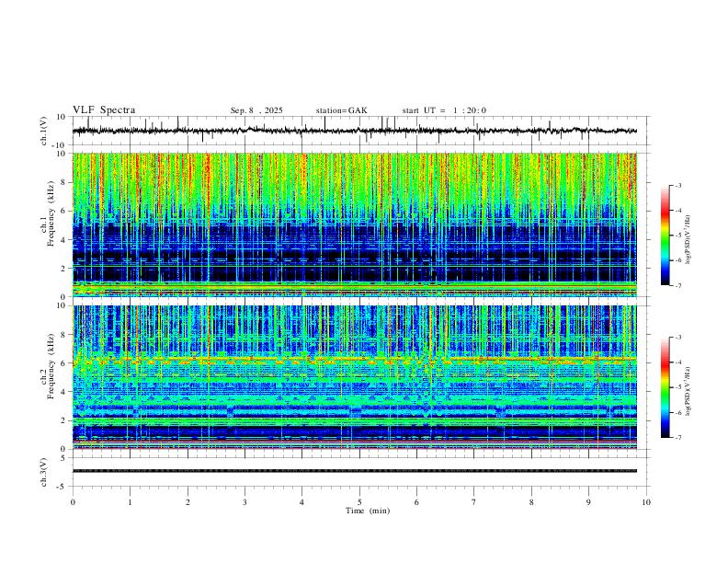Click the "5" tick label on time axis
Screen dimensions: 728x563
[x=359, y=502]
